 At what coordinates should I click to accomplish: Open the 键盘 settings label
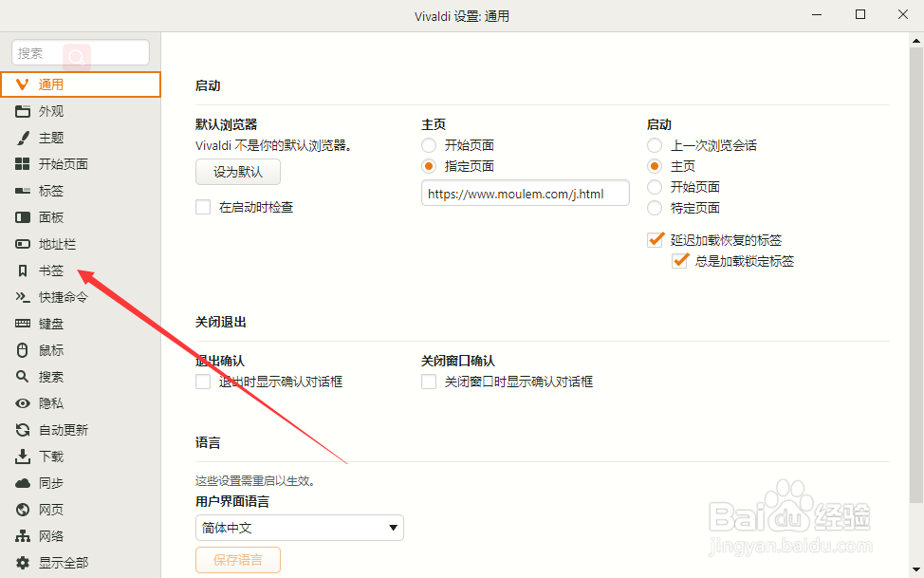pyautogui.click(x=51, y=324)
